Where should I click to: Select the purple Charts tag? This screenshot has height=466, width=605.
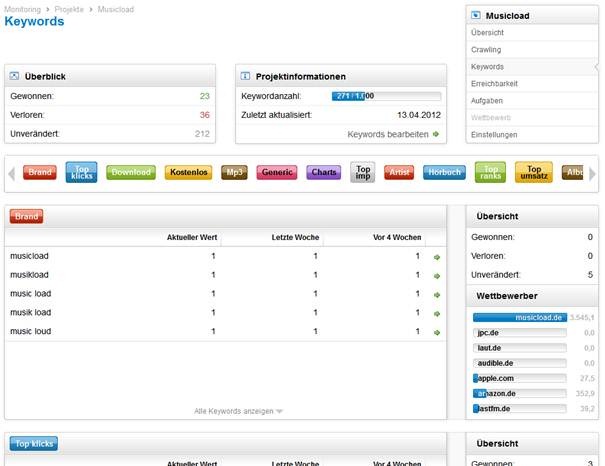click(324, 172)
